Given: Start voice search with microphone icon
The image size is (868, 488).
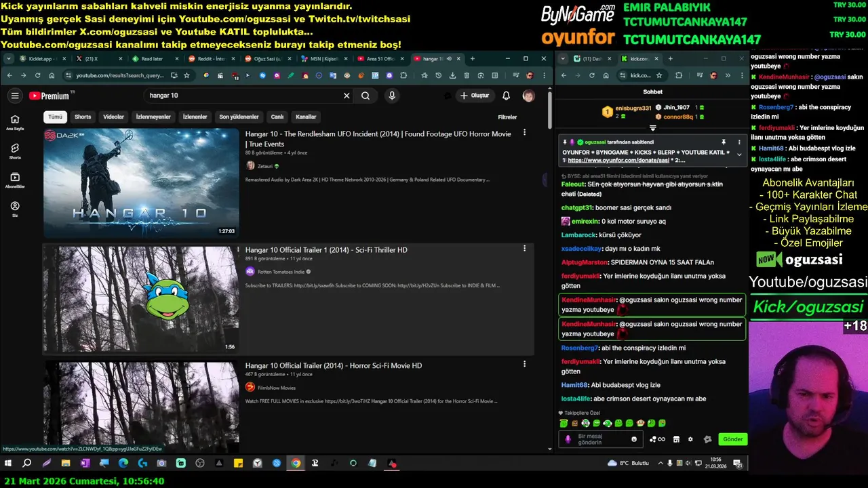Looking at the screenshot, I should pyautogui.click(x=391, y=96).
